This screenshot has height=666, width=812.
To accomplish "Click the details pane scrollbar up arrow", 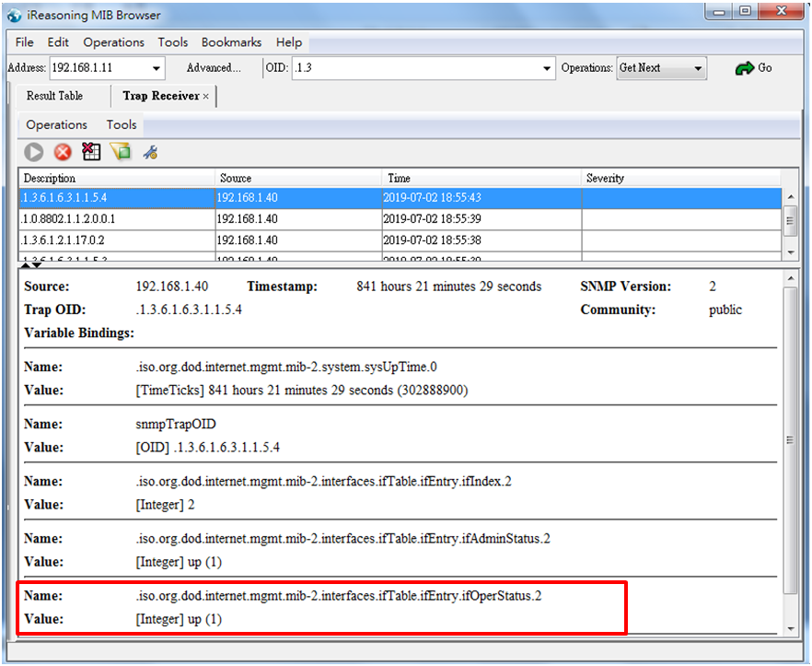I will (x=790, y=279).
